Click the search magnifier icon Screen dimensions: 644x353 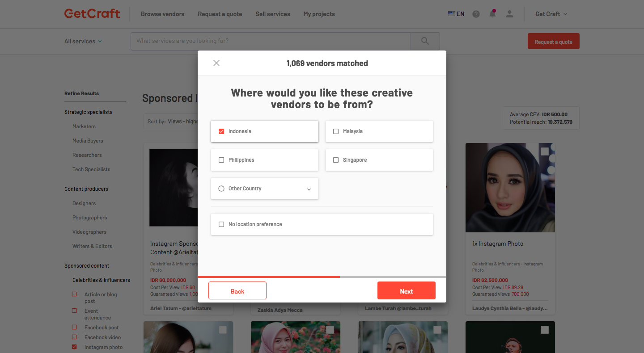pos(425,41)
